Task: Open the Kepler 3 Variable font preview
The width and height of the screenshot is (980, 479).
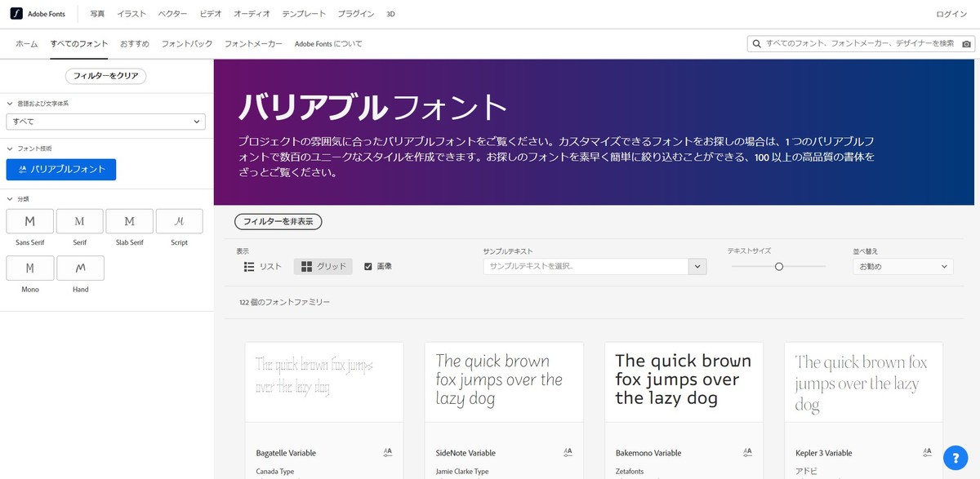Action: 863,382
